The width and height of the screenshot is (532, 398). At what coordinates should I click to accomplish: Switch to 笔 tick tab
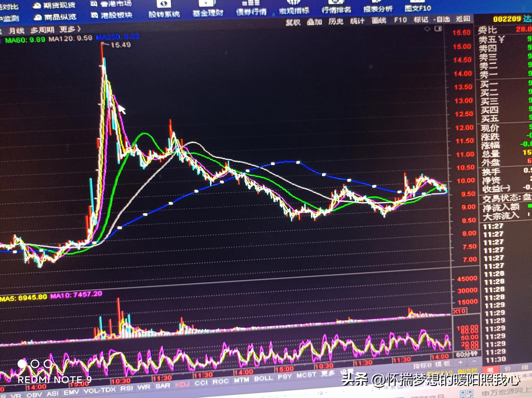(490, 370)
